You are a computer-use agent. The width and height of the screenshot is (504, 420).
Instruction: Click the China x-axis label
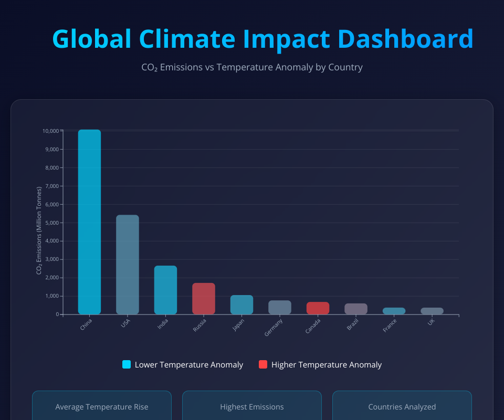point(86,324)
